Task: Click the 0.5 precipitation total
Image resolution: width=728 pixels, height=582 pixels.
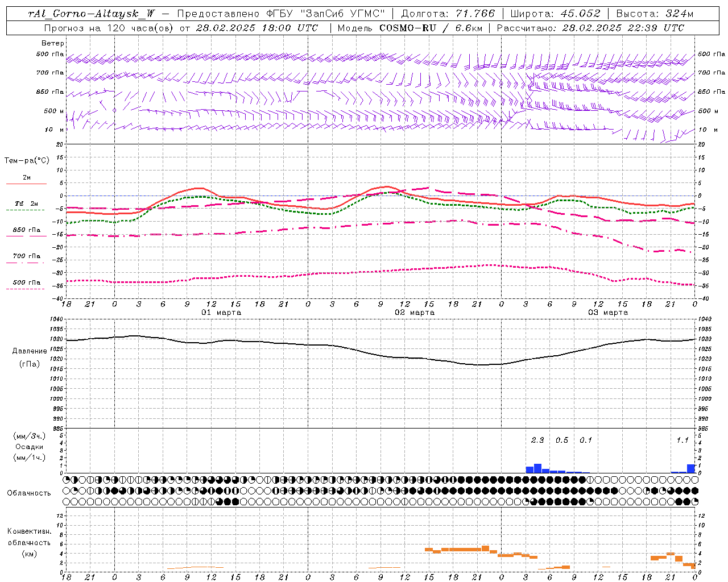Action: point(562,440)
